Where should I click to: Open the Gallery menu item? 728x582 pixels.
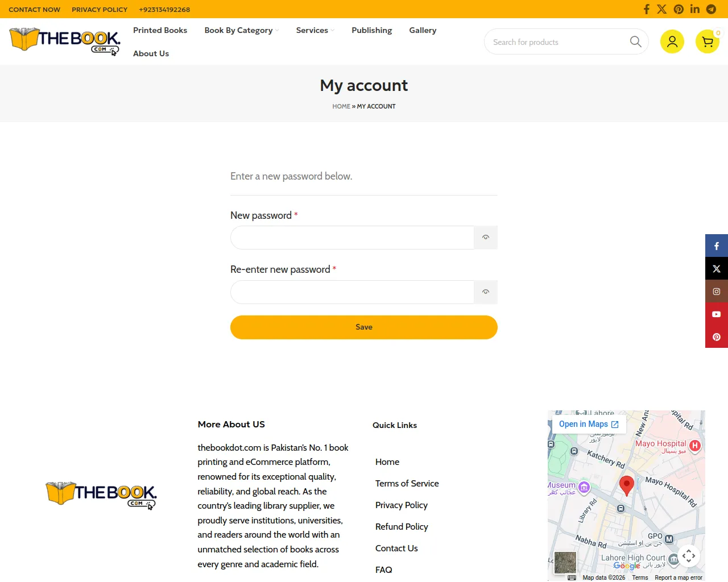click(x=423, y=30)
